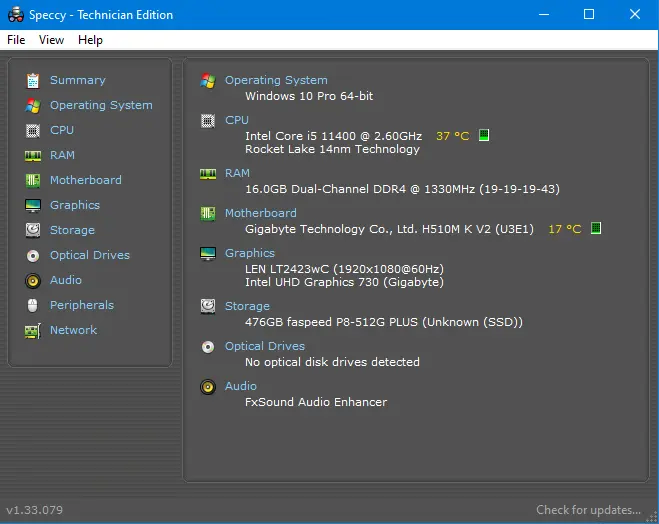Click the CPU chip icon in sidebar
Screen dimensions: 659x524
[33, 131]
